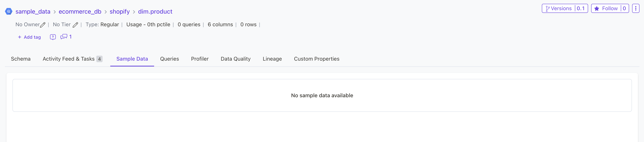Switch to the Profiler tab
The height and width of the screenshot is (142, 644).
click(x=200, y=59)
